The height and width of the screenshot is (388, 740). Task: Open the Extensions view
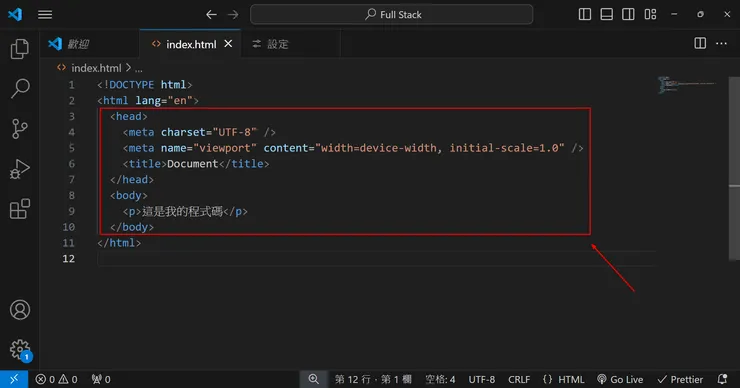coord(19,209)
